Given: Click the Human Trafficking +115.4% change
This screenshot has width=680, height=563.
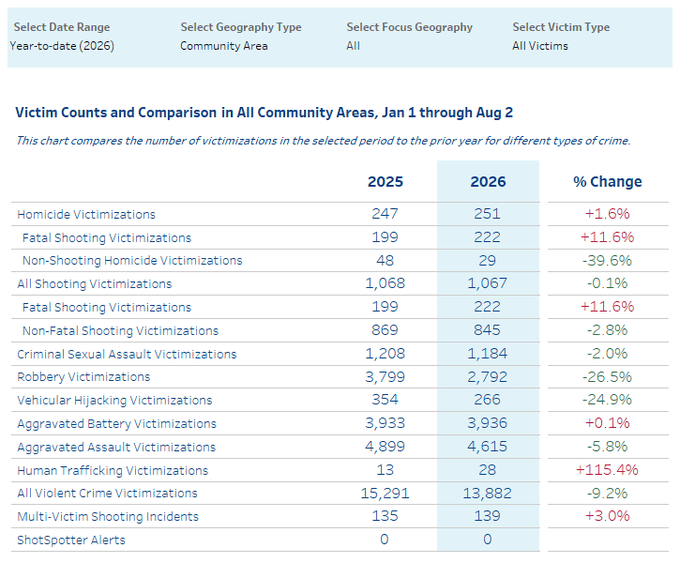Looking at the screenshot, I should (607, 470).
